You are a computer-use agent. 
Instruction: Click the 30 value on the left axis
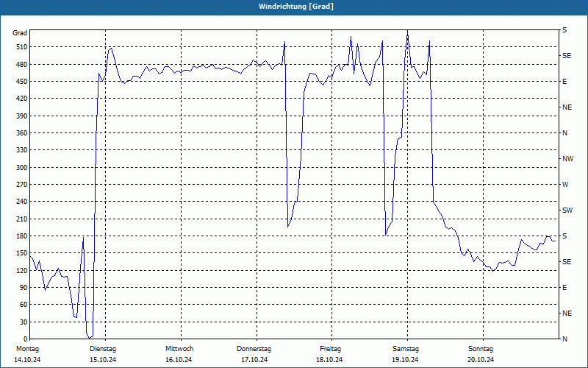[x=24, y=322]
